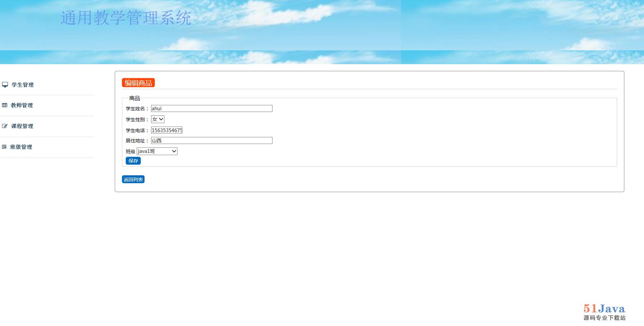This screenshot has width=644, height=326.
Task: Click the 学生电话 phone number field
Action: coord(167,130)
